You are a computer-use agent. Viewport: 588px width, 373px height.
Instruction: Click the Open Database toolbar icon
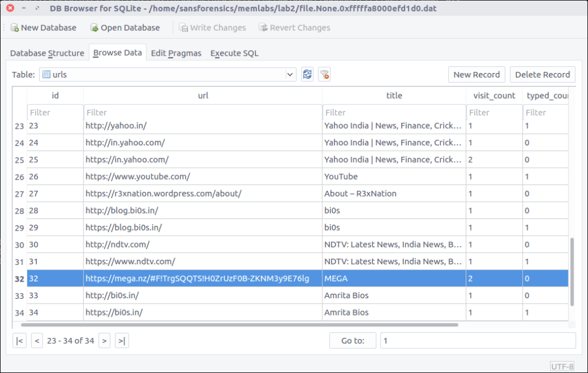94,28
